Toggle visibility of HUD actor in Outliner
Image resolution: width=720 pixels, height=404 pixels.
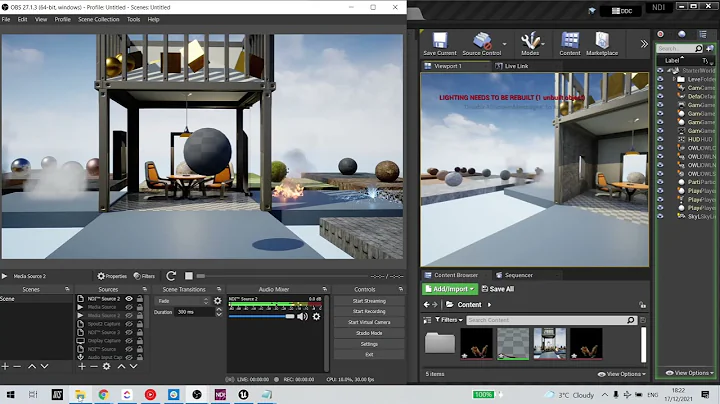pos(660,140)
